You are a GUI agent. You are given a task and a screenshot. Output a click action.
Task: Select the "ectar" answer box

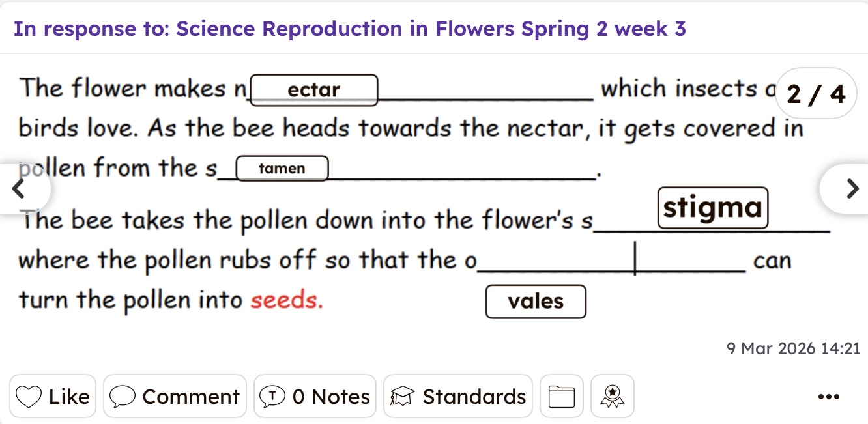313,90
